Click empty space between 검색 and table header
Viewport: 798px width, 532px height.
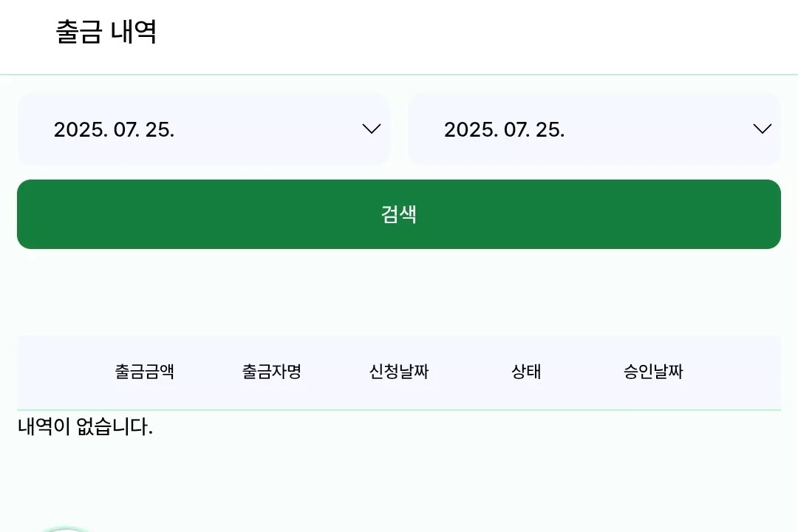(399, 292)
